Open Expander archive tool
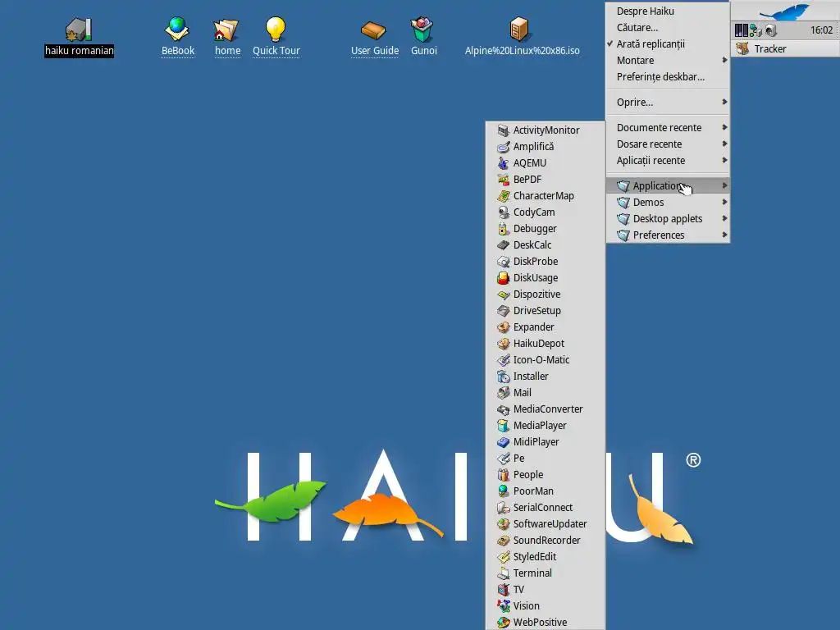Viewport: 840px width, 630px height. [546, 326]
